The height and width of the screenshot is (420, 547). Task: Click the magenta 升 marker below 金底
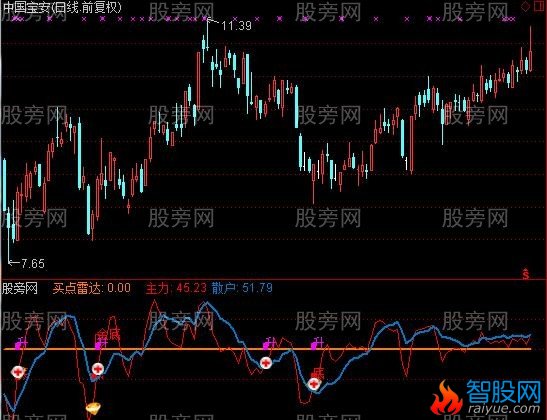pos(102,344)
